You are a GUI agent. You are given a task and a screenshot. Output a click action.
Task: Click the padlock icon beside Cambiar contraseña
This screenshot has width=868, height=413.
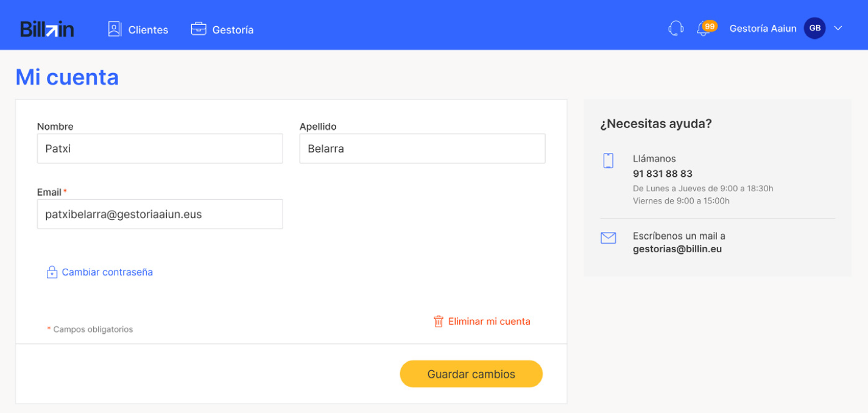(52, 272)
